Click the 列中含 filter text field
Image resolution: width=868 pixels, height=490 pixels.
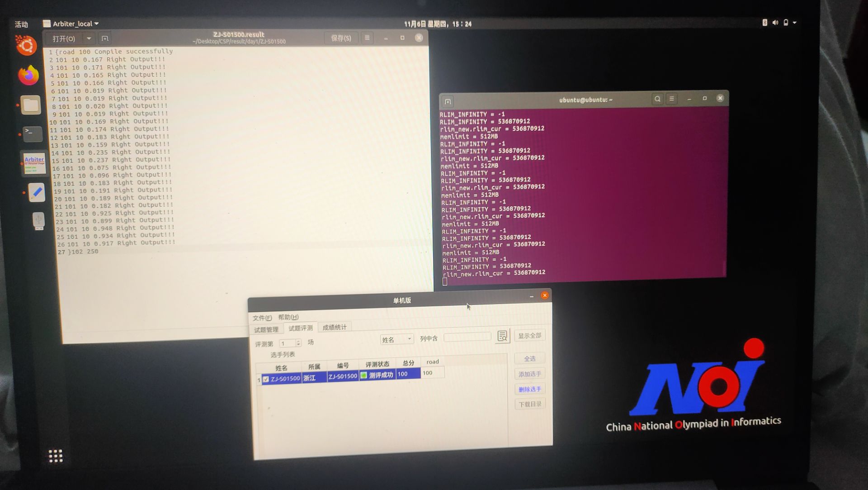(x=467, y=337)
